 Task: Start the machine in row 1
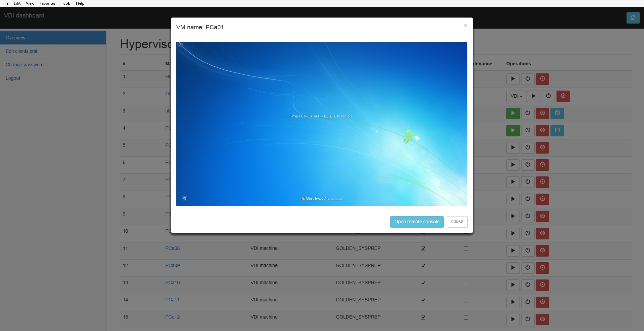click(513, 79)
